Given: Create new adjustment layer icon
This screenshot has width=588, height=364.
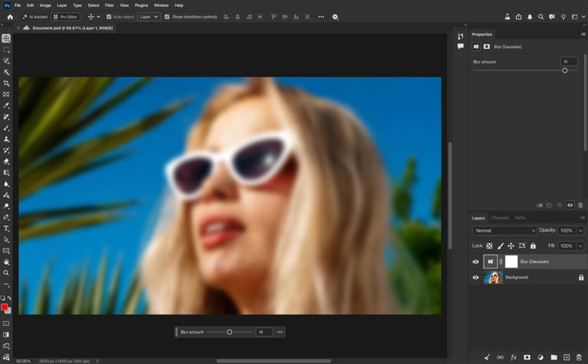Looking at the screenshot, I should click(x=541, y=357).
